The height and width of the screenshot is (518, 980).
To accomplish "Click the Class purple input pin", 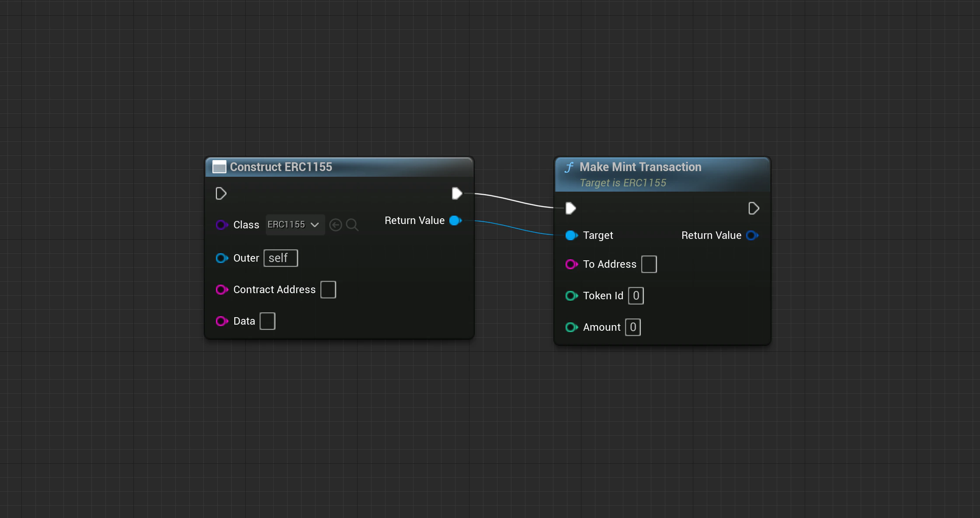I will click(x=222, y=225).
